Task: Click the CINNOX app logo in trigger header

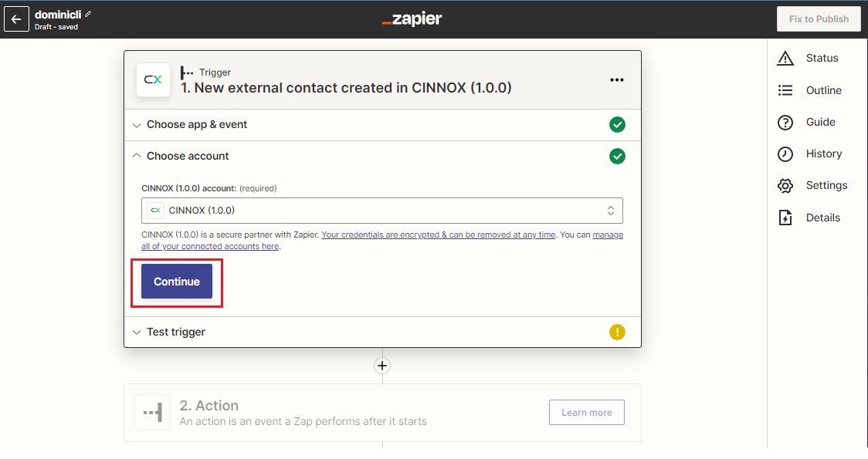Action: [154, 79]
